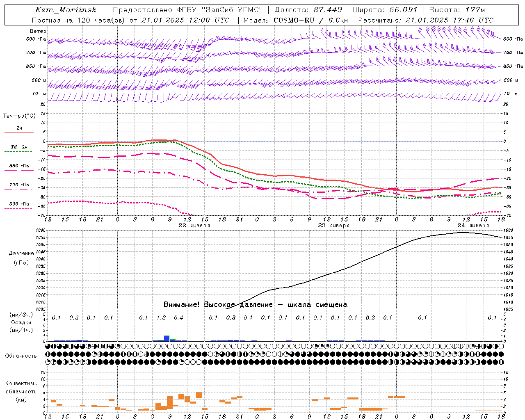The width and height of the screenshot is (525, 420).
Task: Click the 'Тем-ра(°C)' temperature label
Action: tap(19, 116)
